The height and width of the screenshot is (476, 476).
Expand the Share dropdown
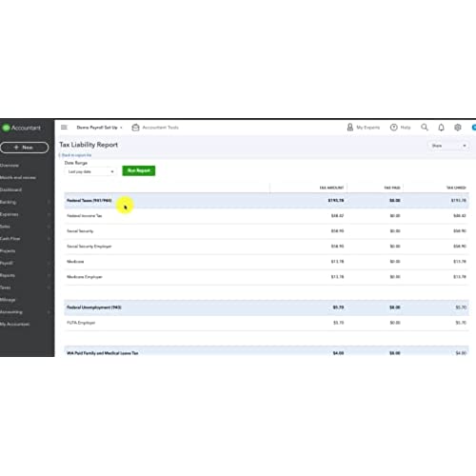[448, 146]
